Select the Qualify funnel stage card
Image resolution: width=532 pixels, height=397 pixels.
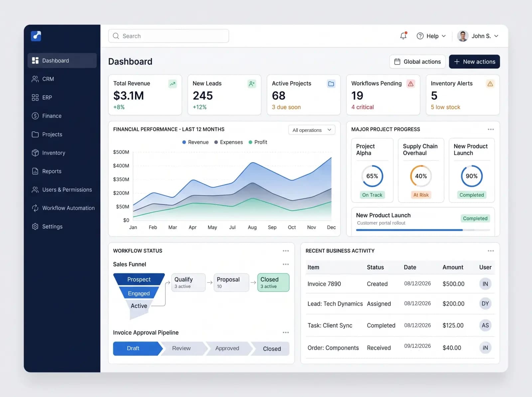(189, 282)
